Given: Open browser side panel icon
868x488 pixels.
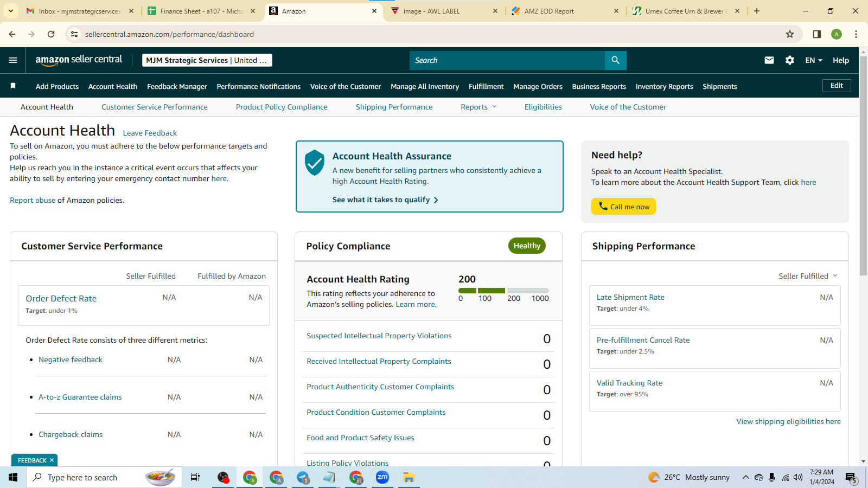Looking at the screenshot, I should (x=816, y=34).
